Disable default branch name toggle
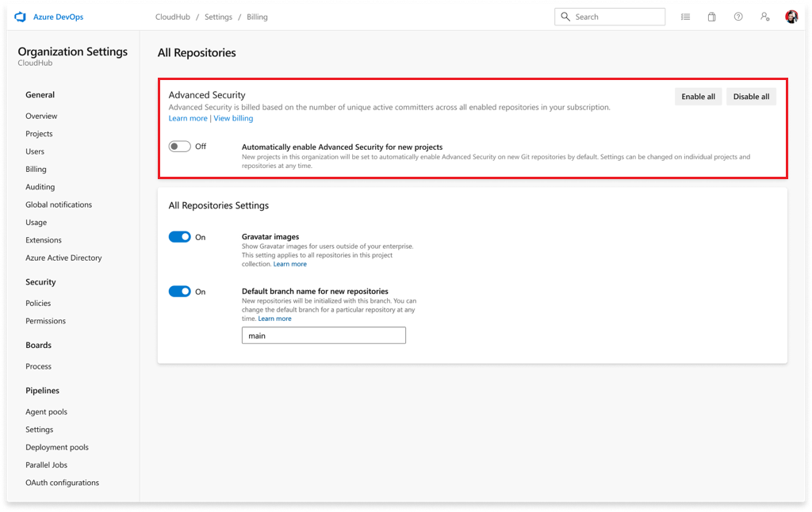 coord(180,292)
